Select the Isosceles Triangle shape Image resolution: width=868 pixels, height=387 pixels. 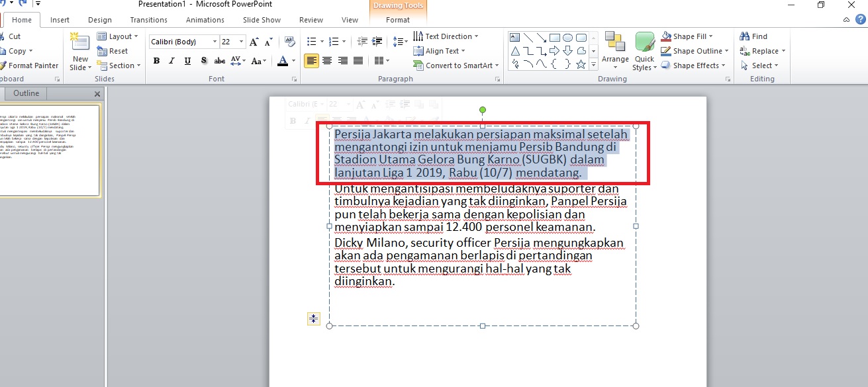(x=516, y=51)
